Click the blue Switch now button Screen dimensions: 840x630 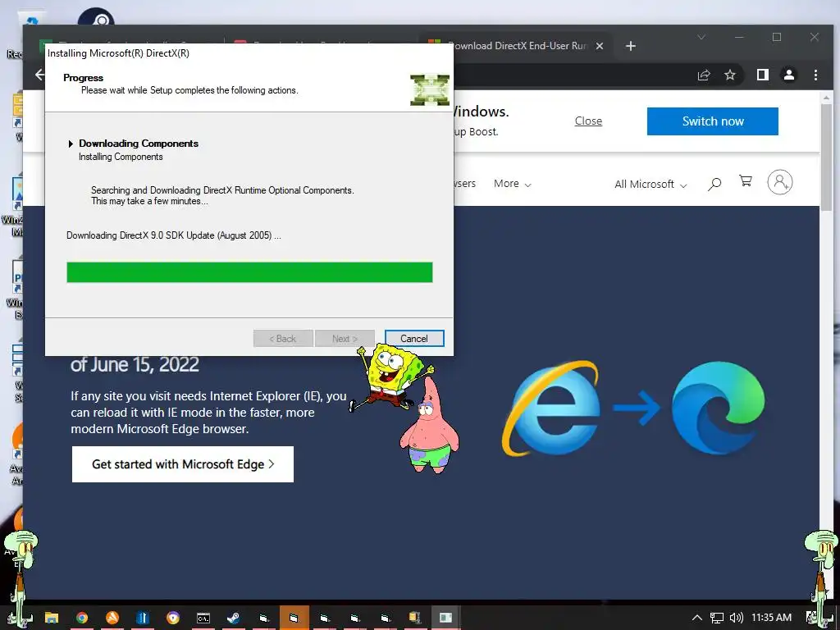[713, 121]
